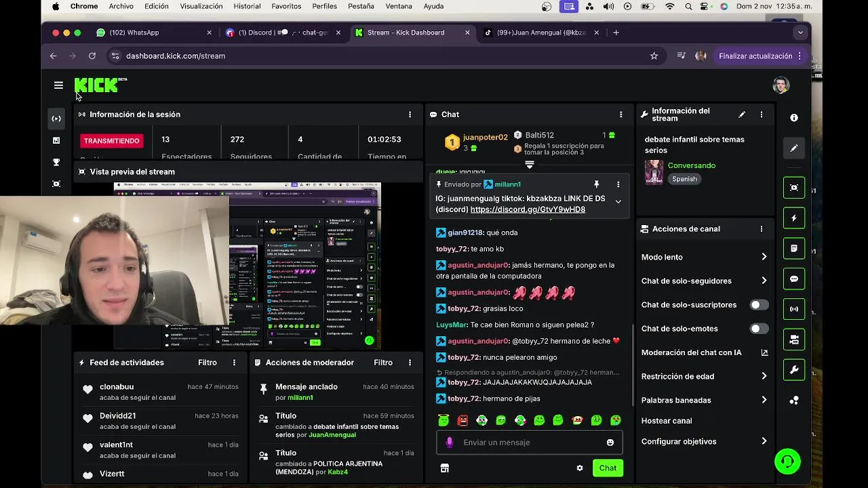Click the chat bubble icon in right sidebar
Image resolution: width=868 pixels, height=488 pixels.
click(x=794, y=279)
